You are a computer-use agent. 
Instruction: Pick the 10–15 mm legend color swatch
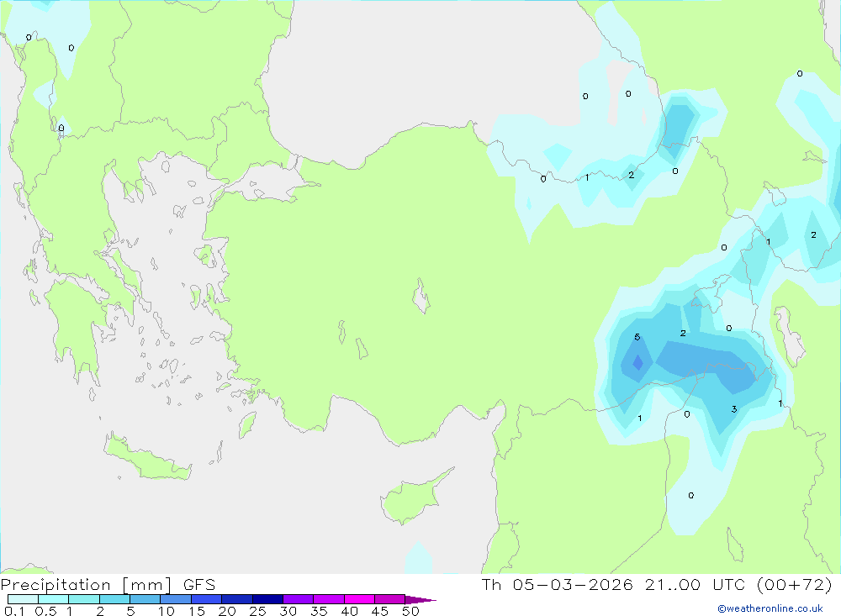[176, 599]
